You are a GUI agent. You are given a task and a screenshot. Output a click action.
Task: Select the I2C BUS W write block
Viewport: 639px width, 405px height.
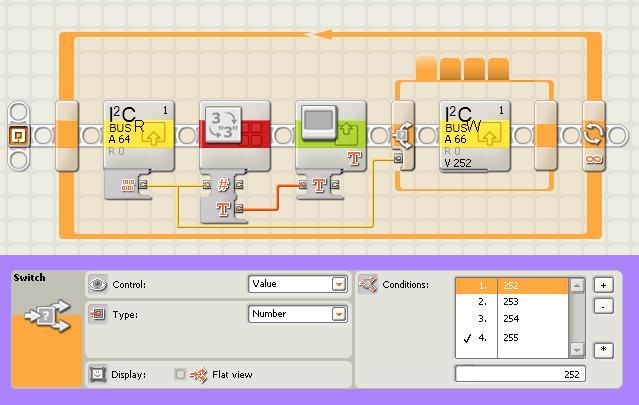point(475,136)
